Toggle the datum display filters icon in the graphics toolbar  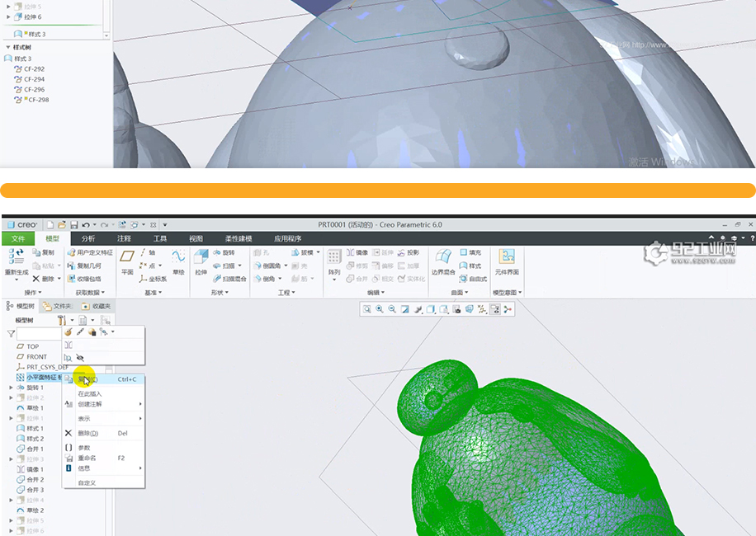(x=482, y=309)
